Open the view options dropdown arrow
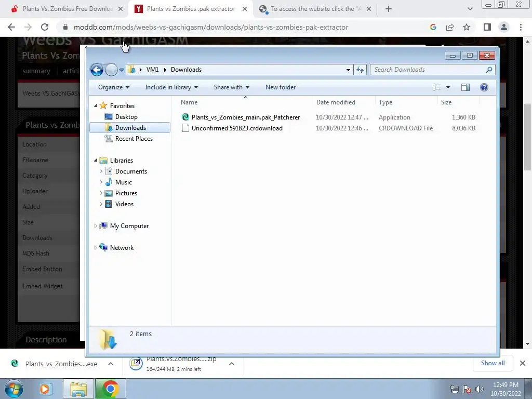 [448, 87]
